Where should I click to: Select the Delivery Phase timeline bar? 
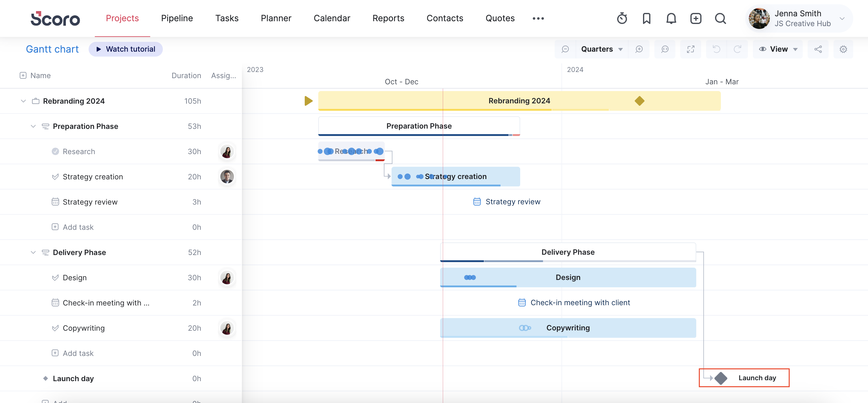tap(568, 252)
